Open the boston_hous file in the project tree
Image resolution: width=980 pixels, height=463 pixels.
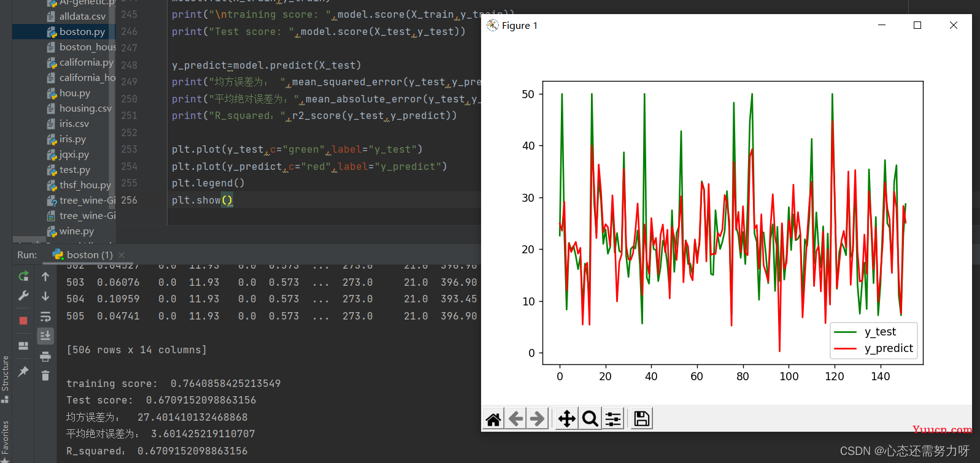[x=88, y=47]
